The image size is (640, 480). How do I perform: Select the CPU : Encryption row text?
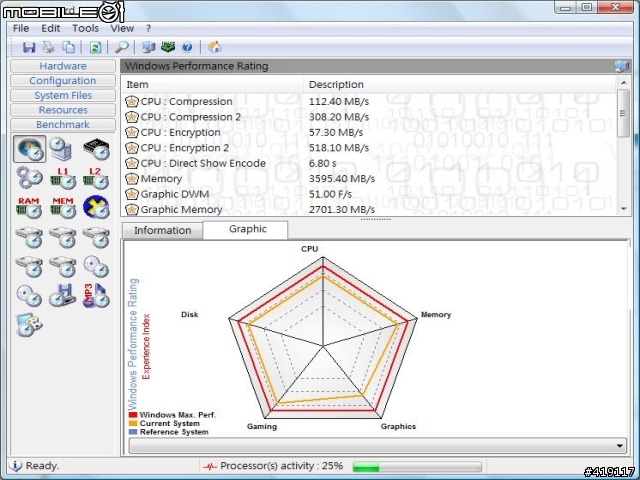click(x=180, y=133)
